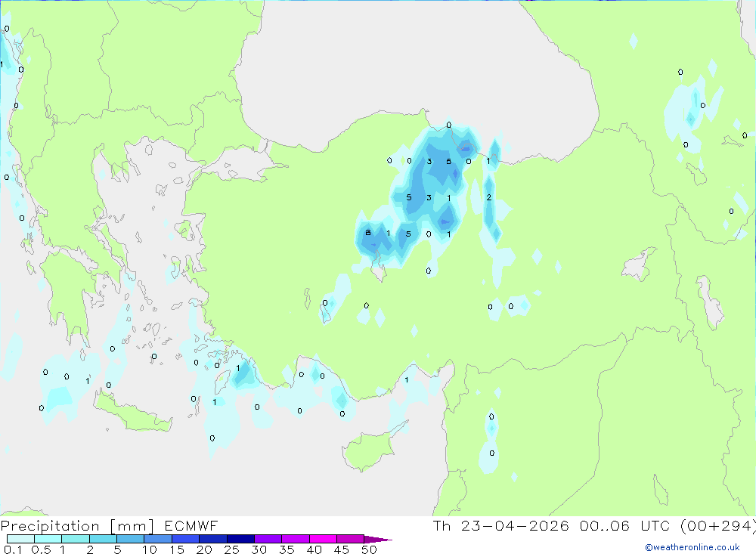Viewport: 756px width, 554px height.
Task: Click the 2–5 mm legend color swatch
Action: click(x=103, y=539)
